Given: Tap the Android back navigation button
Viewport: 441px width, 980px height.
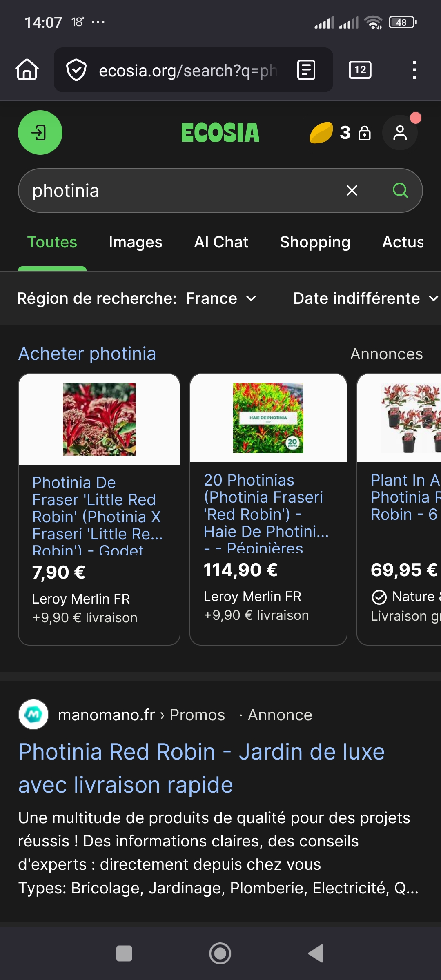Looking at the screenshot, I should click(316, 953).
